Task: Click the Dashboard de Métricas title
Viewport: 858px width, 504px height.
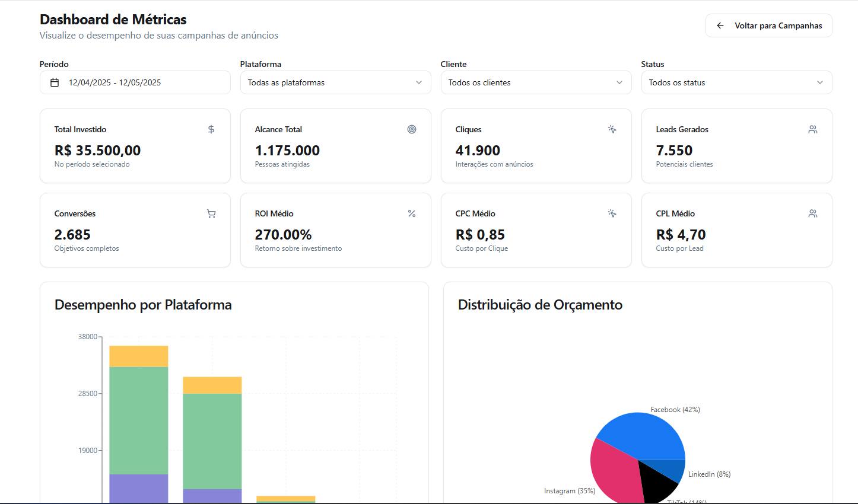Action: coord(113,20)
